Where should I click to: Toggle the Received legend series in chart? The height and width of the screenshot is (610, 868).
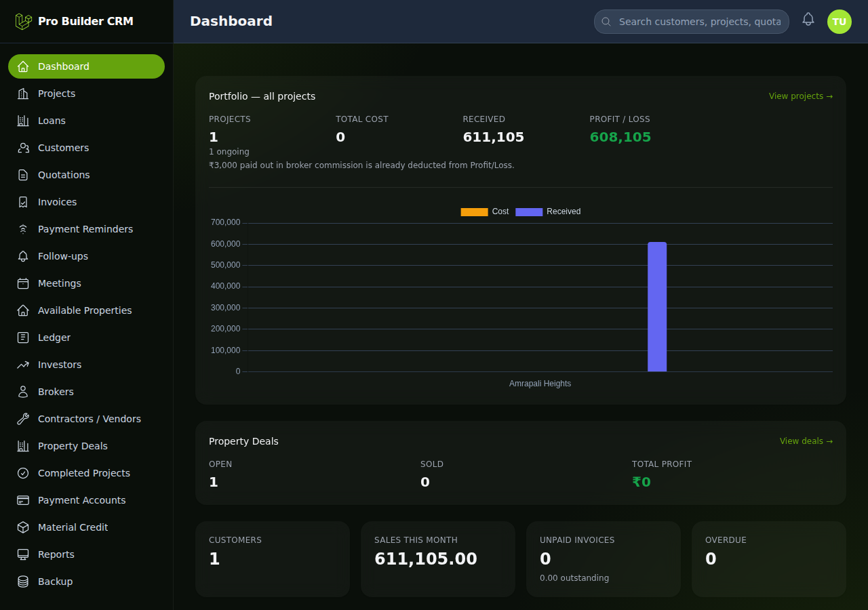pos(548,211)
